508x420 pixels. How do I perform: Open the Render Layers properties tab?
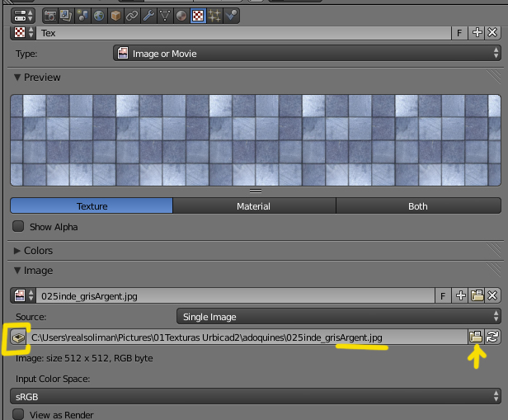pos(66,16)
